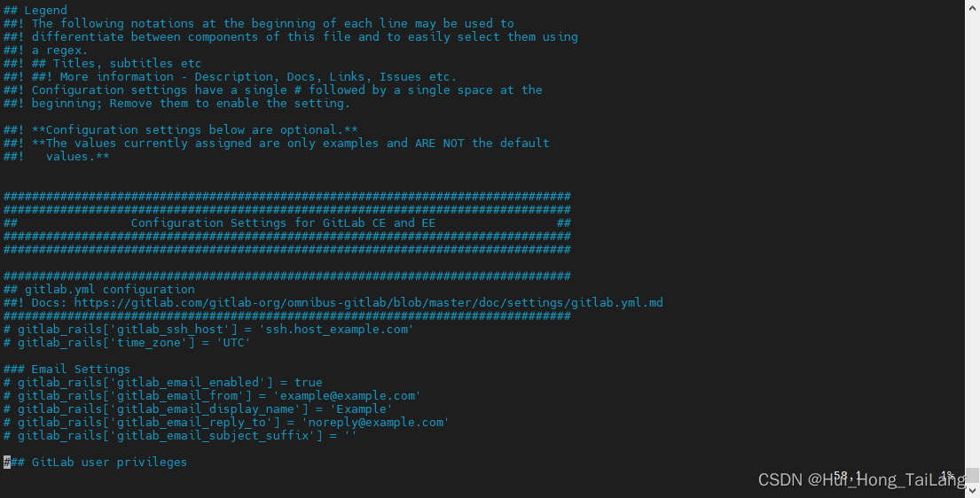Click the 'ARE NOT the default' text
980x498 pixels.
[x=482, y=143]
